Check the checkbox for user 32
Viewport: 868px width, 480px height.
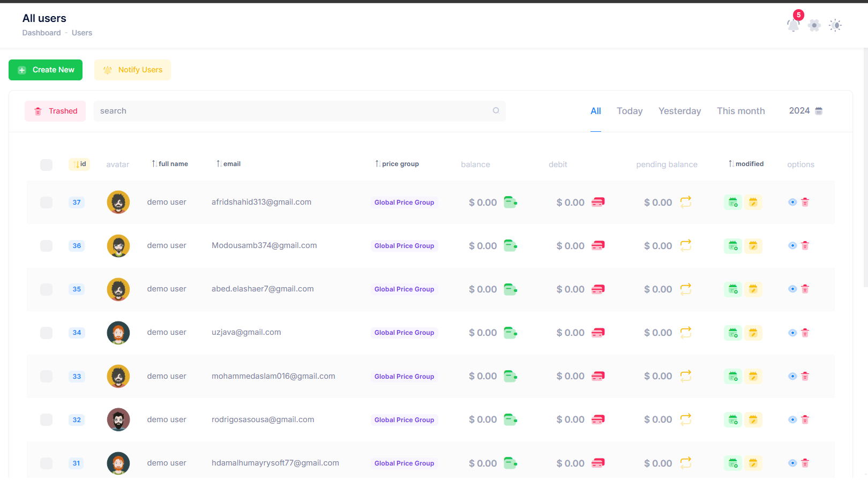click(46, 419)
